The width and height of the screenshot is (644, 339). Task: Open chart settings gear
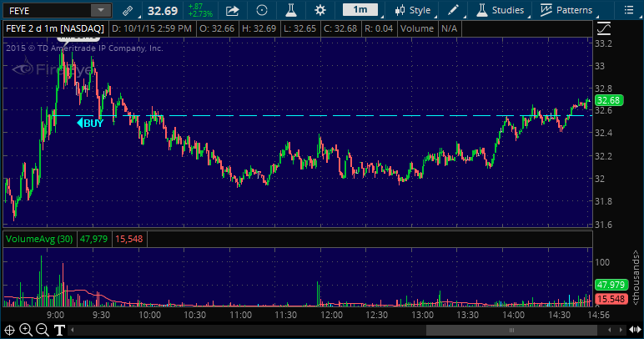coord(320,11)
